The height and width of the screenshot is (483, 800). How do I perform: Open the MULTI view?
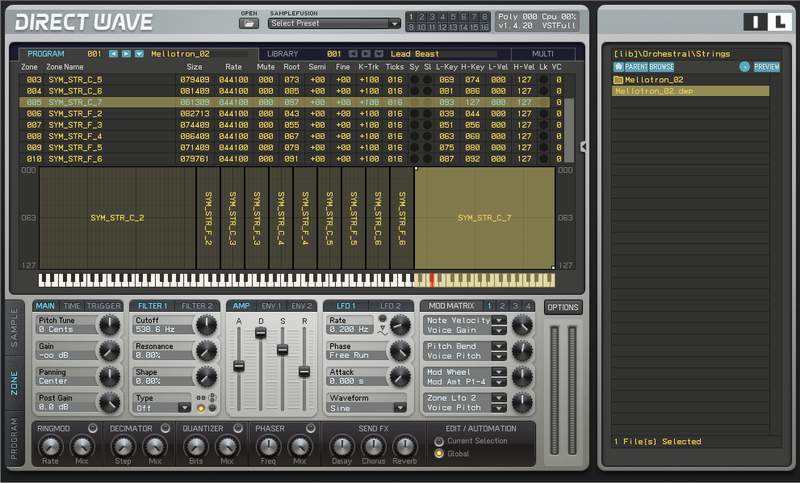pos(543,54)
